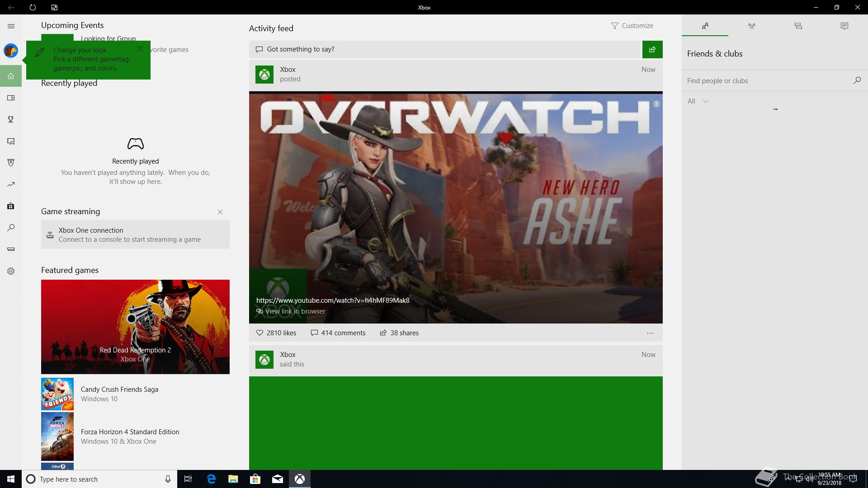Open Settings gear in sidebar
Viewport: 868px width, 488px height.
point(11,271)
